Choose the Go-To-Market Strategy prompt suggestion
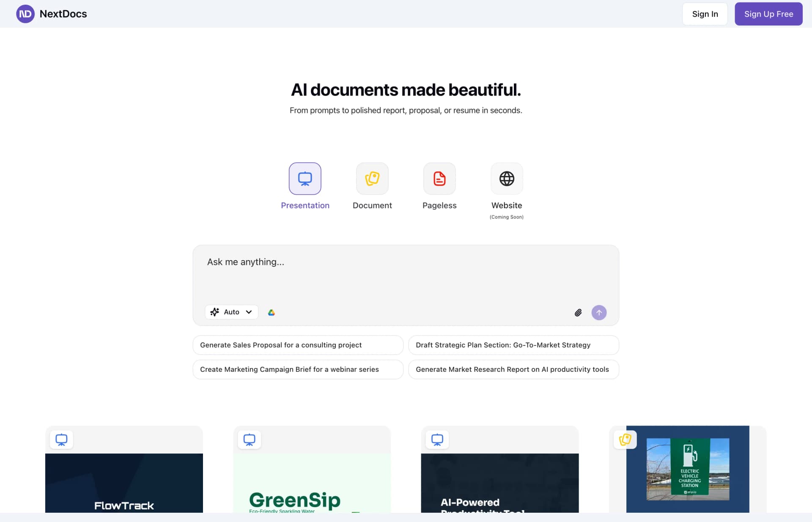Viewport: 812px width, 522px height. click(x=513, y=345)
